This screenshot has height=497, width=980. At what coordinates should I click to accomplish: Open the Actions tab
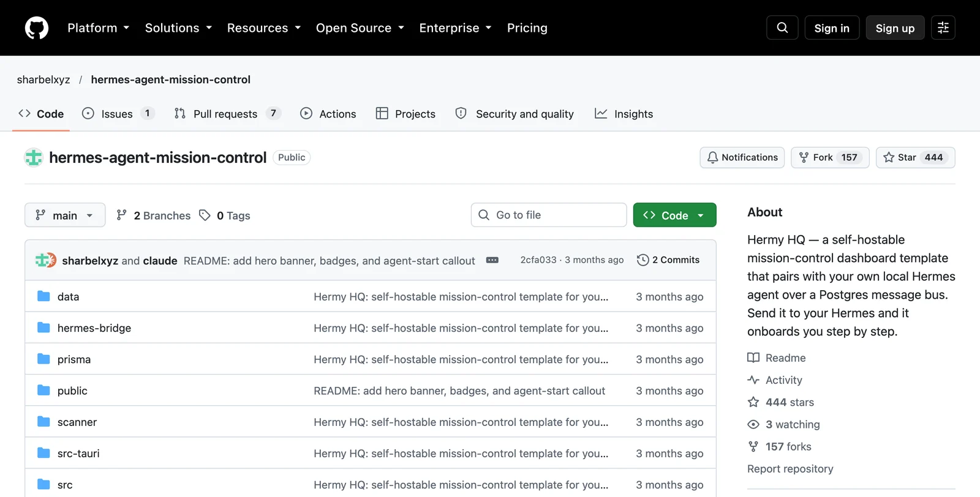[x=328, y=114]
